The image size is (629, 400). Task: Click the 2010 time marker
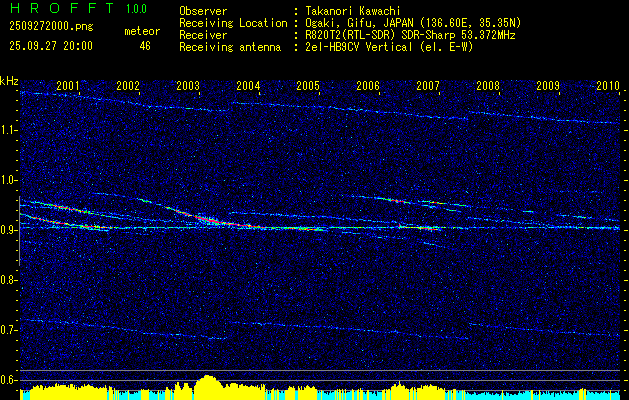tap(608, 85)
